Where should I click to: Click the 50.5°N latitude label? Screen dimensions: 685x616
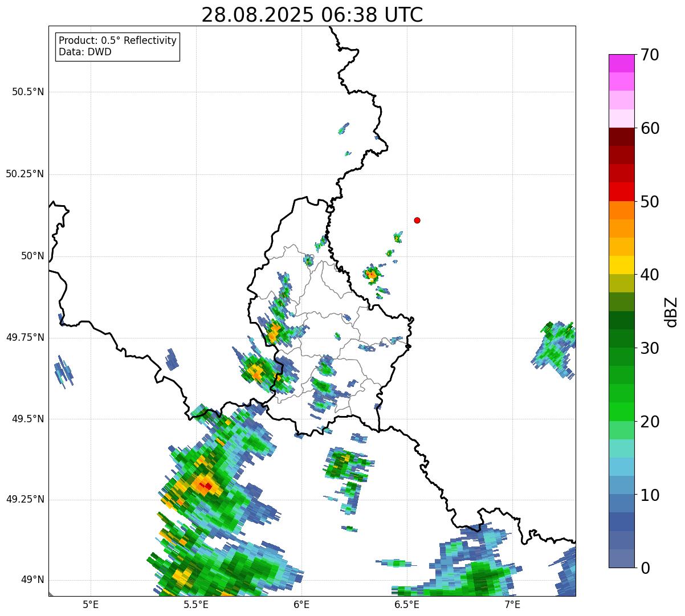point(28,92)
